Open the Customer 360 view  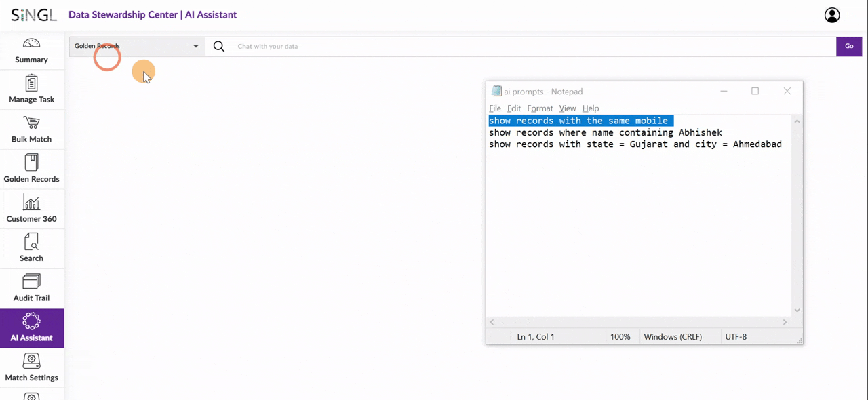tap(31, 209)
